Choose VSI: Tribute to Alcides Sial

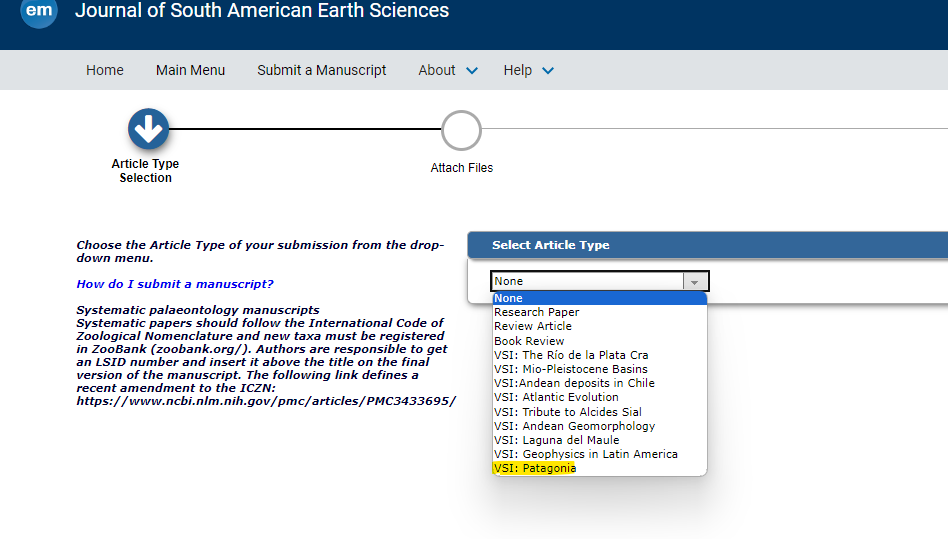(x=599, y=412)
